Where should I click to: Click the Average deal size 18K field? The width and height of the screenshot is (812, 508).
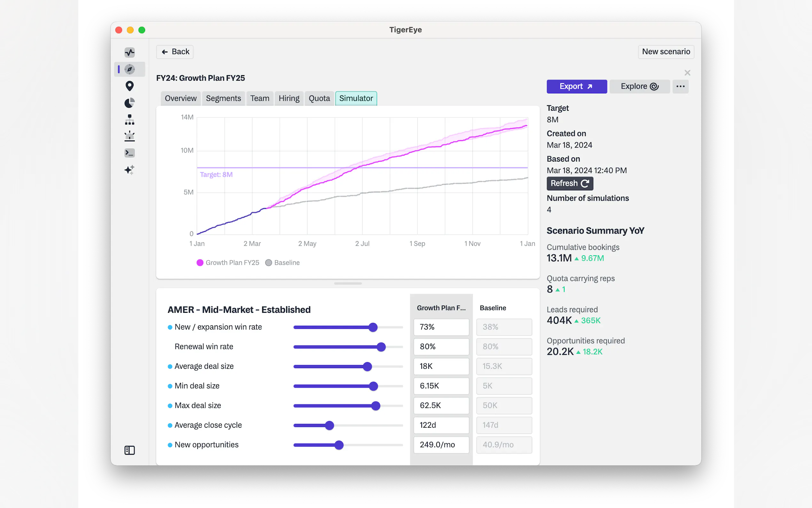point(441,366)
